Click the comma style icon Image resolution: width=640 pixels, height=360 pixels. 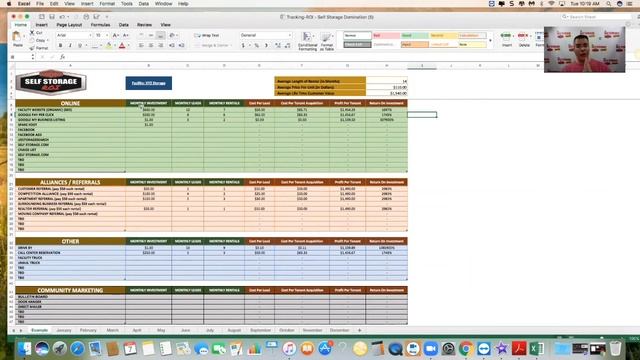[267, 46]
